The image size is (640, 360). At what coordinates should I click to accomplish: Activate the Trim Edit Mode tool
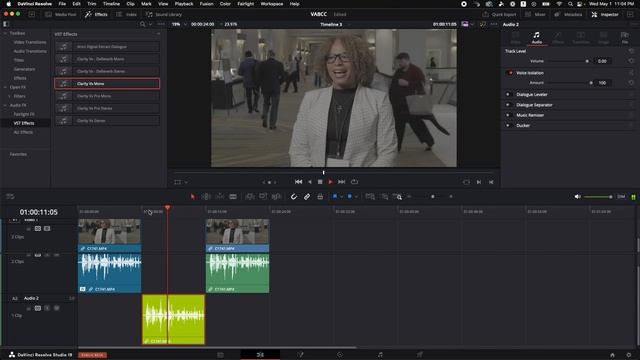tap(206, 197)
